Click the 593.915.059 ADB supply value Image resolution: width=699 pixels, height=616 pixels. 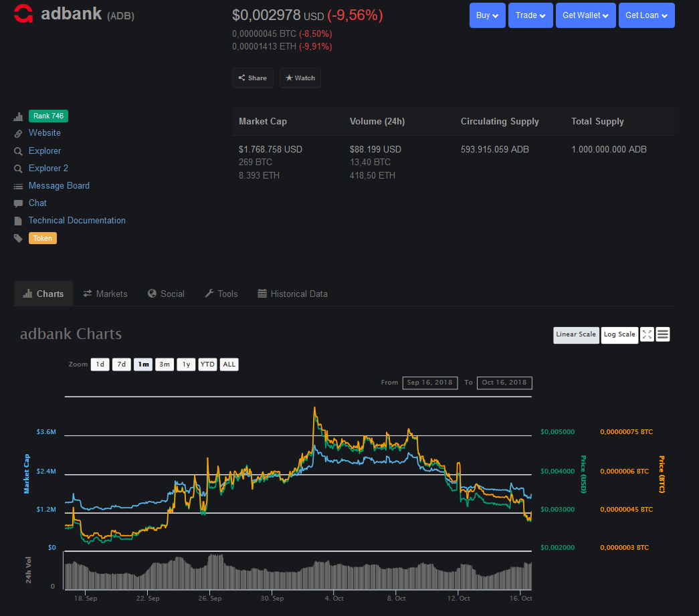(495, 149)
